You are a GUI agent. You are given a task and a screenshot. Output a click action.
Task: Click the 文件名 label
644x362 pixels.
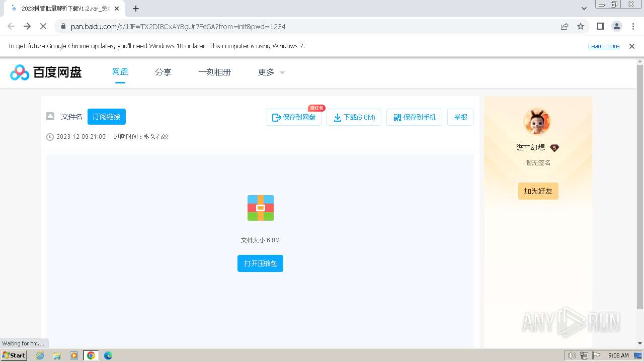click(x=71, y=117)
